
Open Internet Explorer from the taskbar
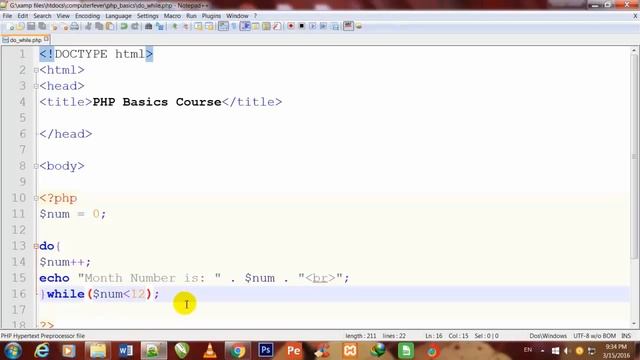(41, 351)
